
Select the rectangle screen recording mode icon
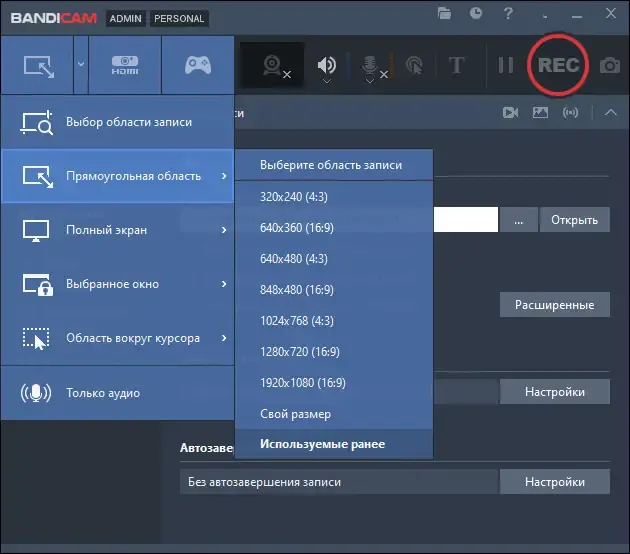click(38, 66)
